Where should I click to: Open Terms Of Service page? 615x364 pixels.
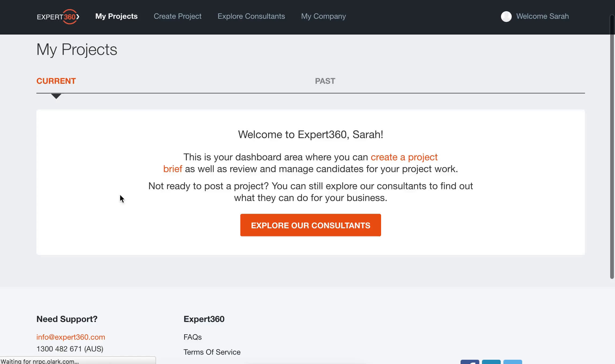click(212, 352)
